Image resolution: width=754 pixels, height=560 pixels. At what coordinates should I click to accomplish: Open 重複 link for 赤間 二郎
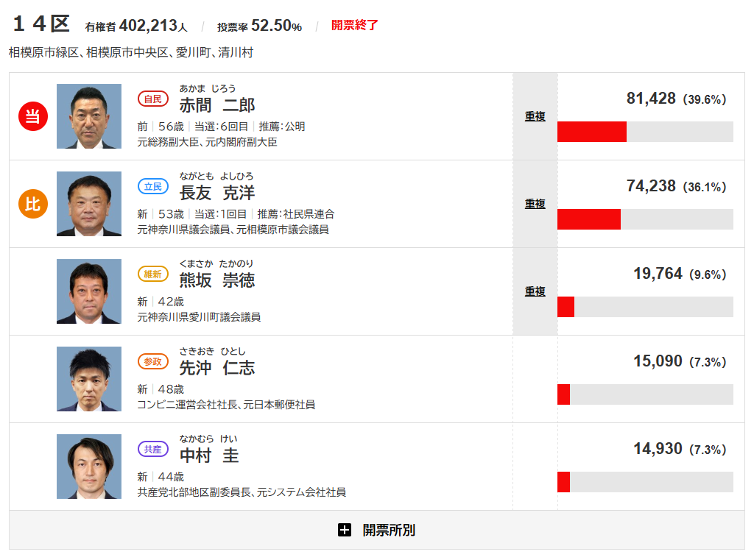(535, 116)
